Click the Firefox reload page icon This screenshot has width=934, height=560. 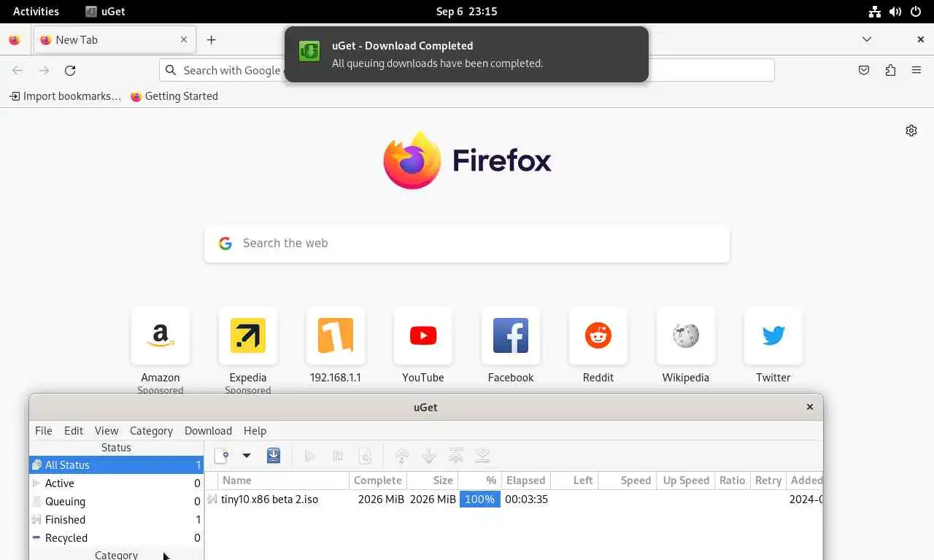70,70
